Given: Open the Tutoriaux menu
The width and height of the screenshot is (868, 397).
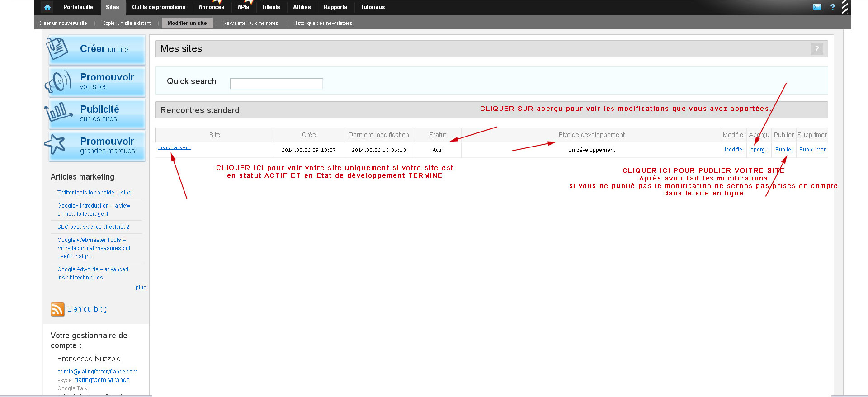Looking at the screenshot, I should [x=373, y=7].
